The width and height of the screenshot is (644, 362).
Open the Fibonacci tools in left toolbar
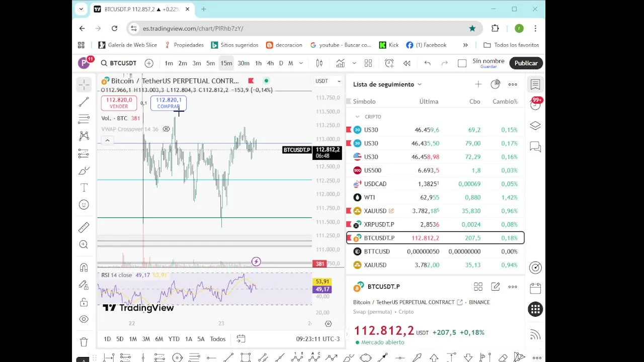click(84, 119)
